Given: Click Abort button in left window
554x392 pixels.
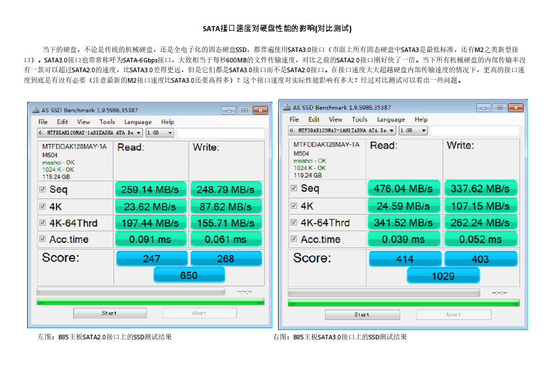Looking at the screenshot, I should (200, 313).
